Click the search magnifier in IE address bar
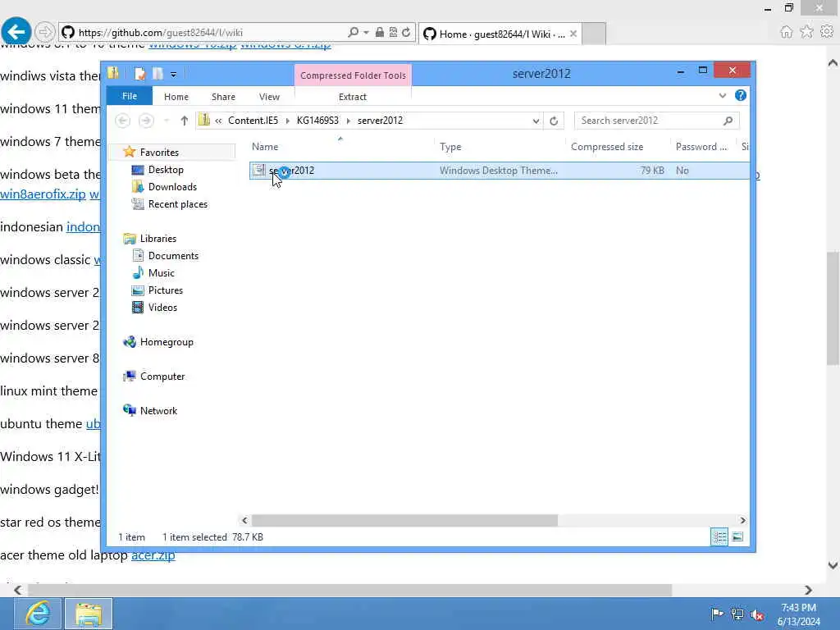Screen dimensions: 840x630 coord(353,32)
